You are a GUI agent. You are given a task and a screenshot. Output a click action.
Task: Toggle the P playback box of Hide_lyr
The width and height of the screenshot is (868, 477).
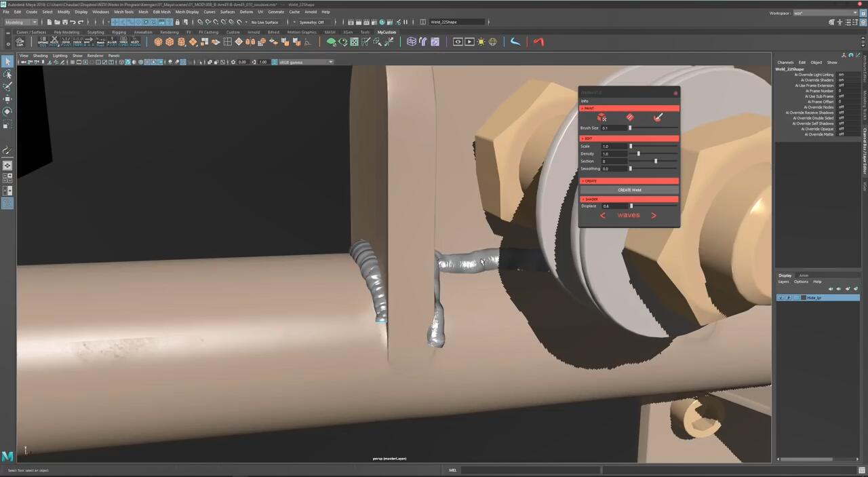point(788,298)
